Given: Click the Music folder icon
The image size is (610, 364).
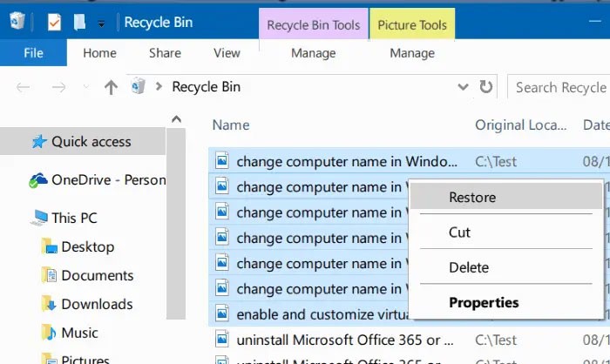Looking at the screenshot, I should pyautogui.click(x=50, y=334).
